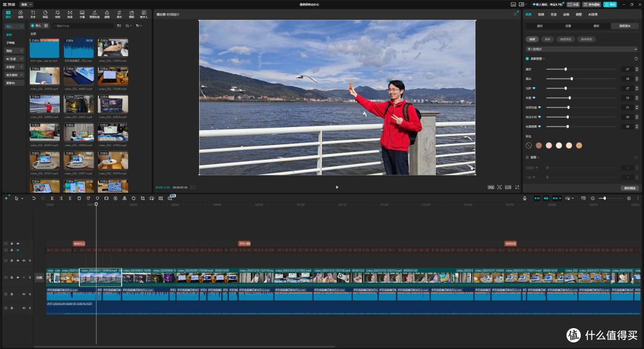Open the fullscreen preview icon
This screenshot has height=349, width=644.
(517, 187)
